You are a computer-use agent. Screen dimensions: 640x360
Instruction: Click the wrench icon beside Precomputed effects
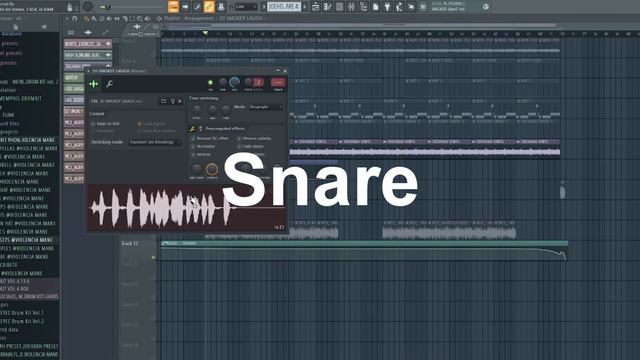pos(192,129)
